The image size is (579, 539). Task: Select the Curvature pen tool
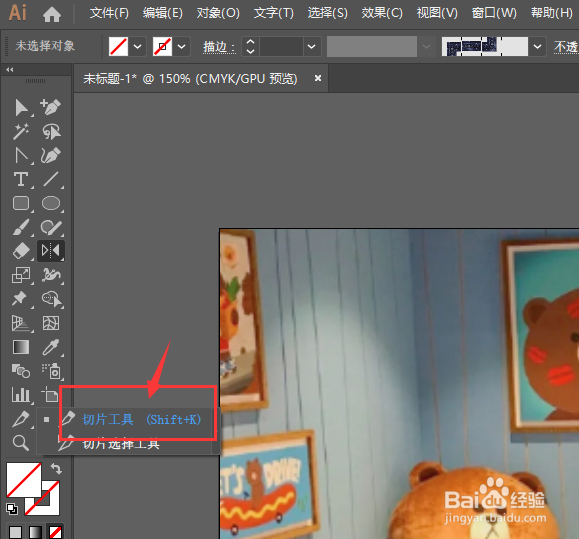pyautogui.click(x=51, y=155)
